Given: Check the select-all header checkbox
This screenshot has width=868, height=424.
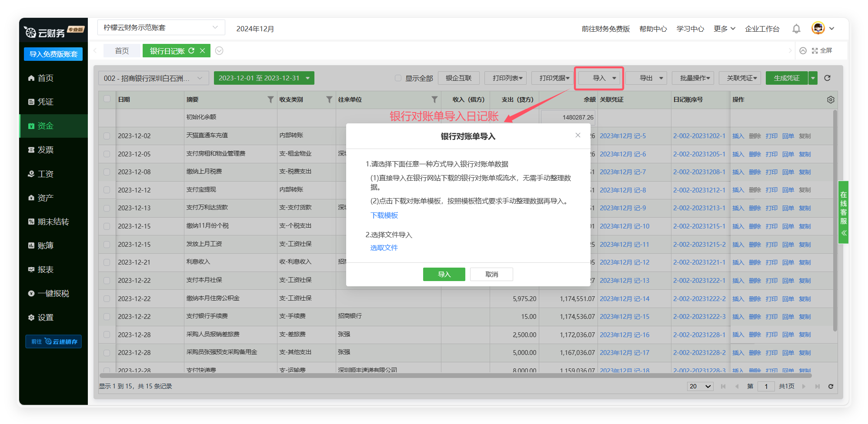Looking at the screenshot, I should pyautogui.click(x=107, y=99).
